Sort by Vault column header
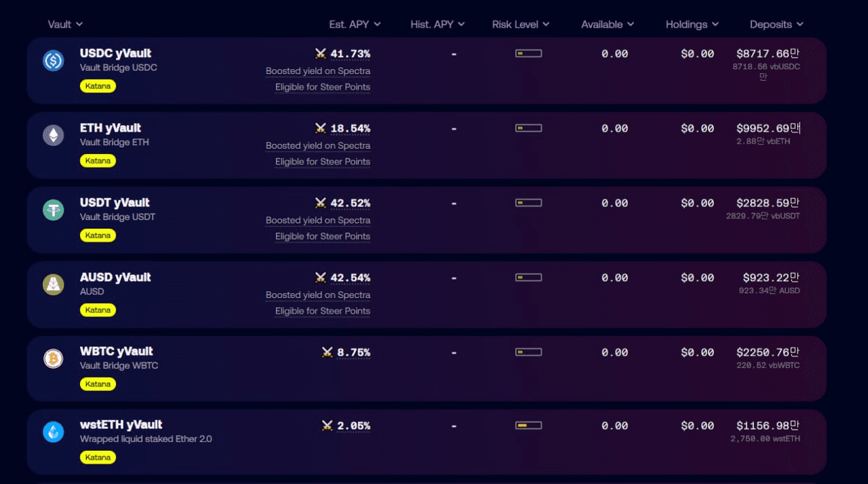Viewport: 868px width, 484px height. tap(65, 24)
